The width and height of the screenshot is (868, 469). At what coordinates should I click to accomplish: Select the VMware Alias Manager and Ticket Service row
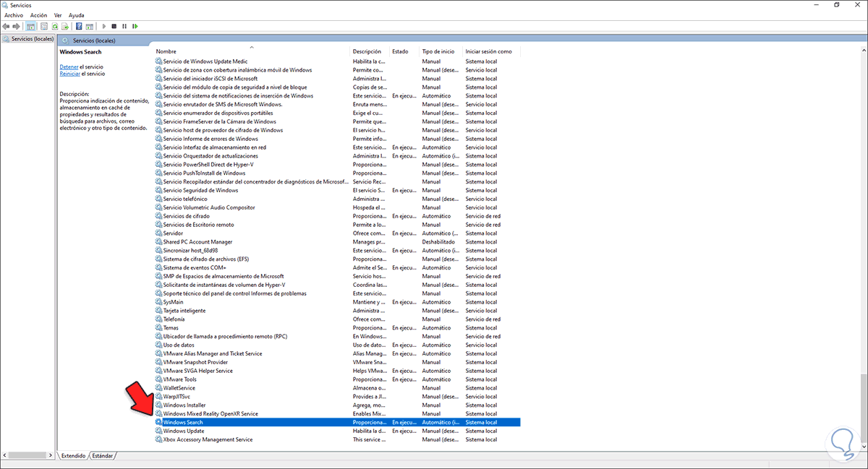point(337,353)
